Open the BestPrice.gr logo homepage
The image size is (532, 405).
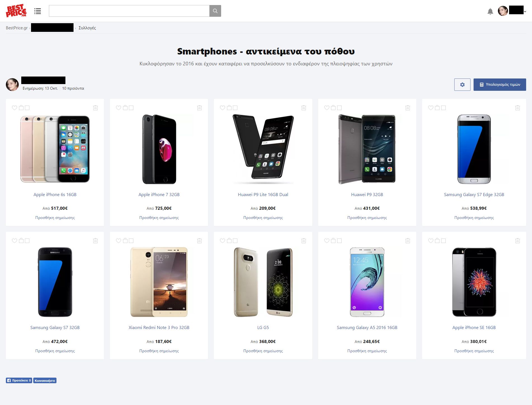click(x=16, y=11)
